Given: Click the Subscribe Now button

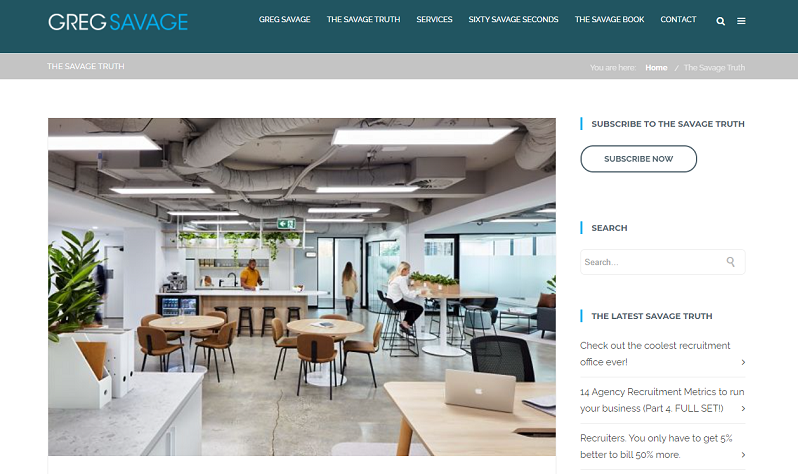Looking at the screenshot, I should pos(638,159).
